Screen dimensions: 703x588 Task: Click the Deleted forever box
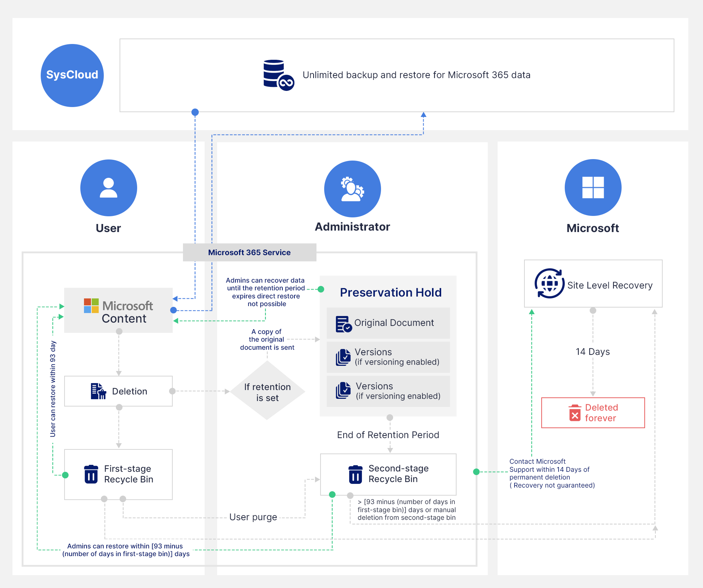593,413
